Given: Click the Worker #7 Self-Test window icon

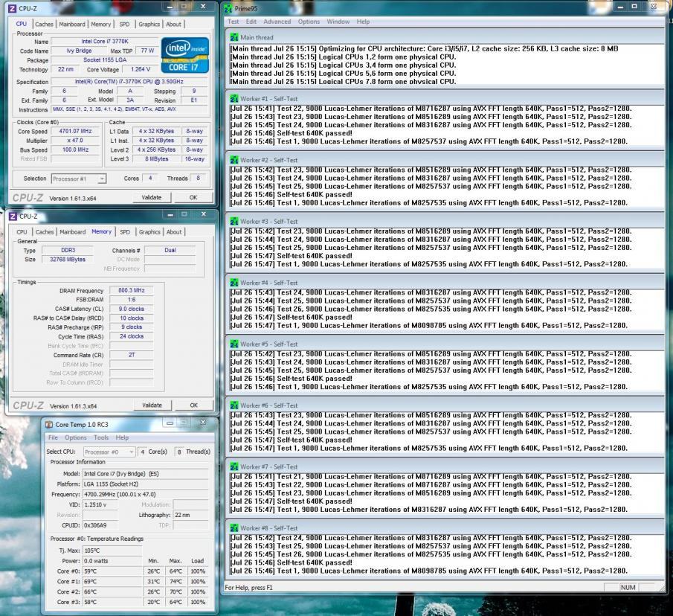Looking at the screenshot, I should click(234, 466).
